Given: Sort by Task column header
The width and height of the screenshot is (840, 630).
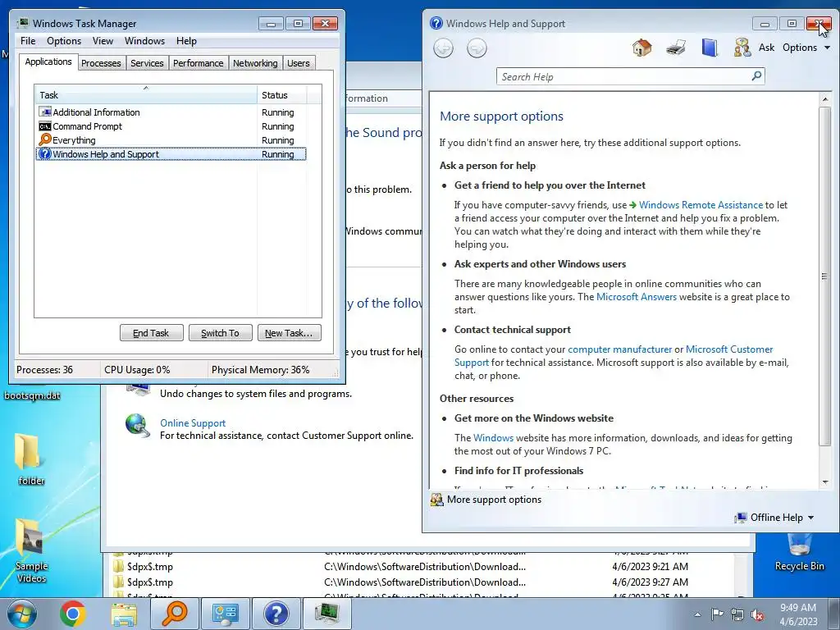Looking at the screenshot, I should (146, 94).
